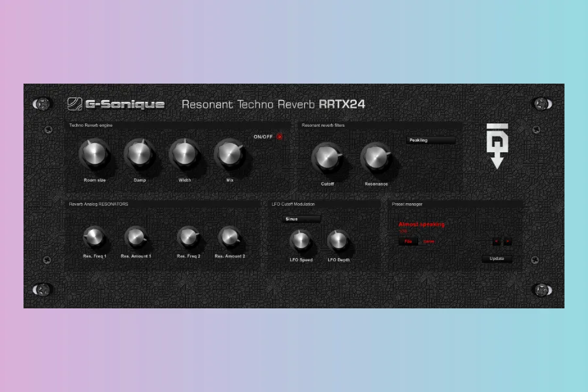588x392 pixels.
Task: Click the G-Sonique logo
Action: 116,104
